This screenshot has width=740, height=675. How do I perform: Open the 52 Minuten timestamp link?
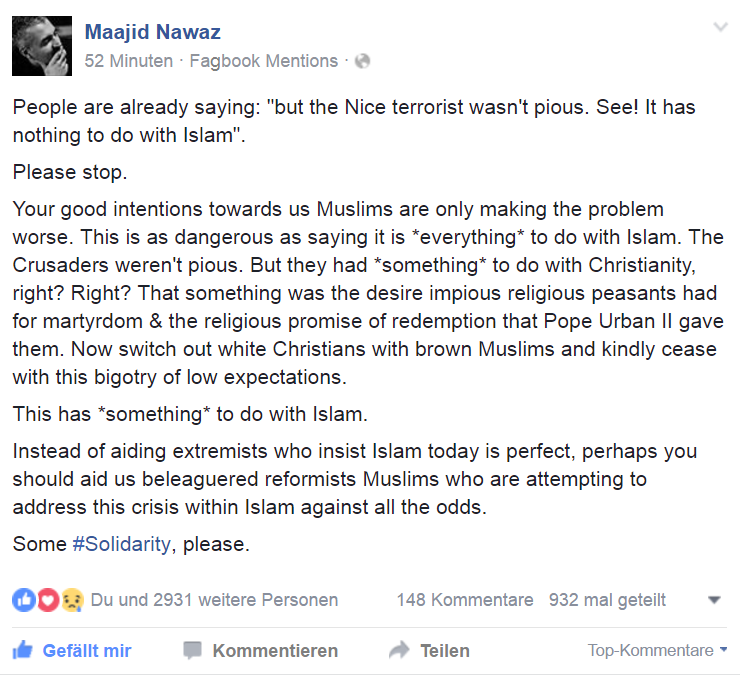pyautogui.click(x=129, y=61)
